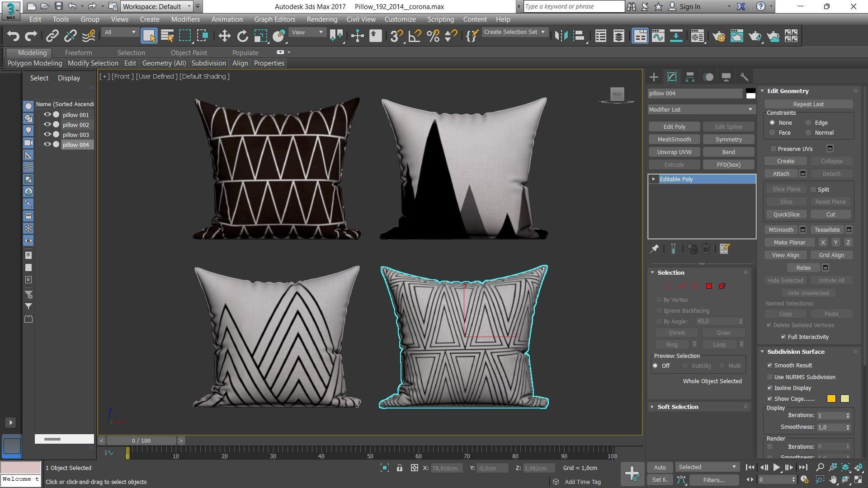Click the object color swatch

[750, 94]
